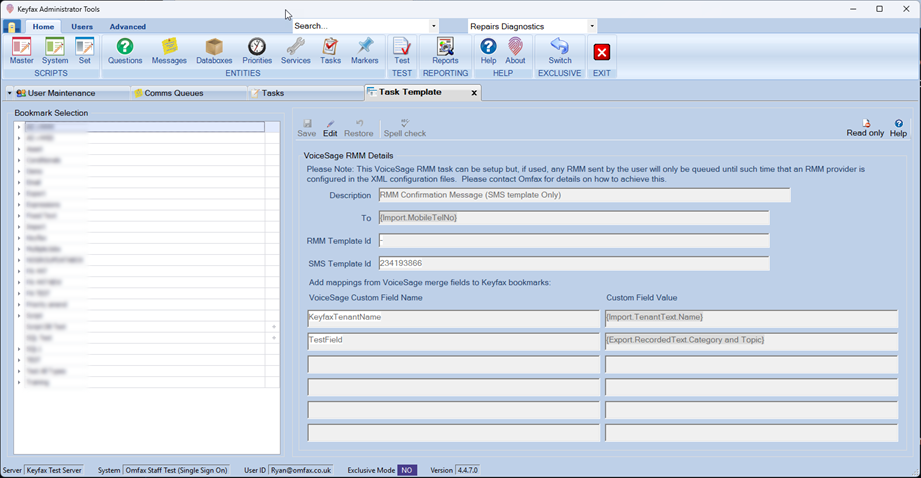Click the Spell check button
Viewport: 921px width, 478px height.
(404, 128)
